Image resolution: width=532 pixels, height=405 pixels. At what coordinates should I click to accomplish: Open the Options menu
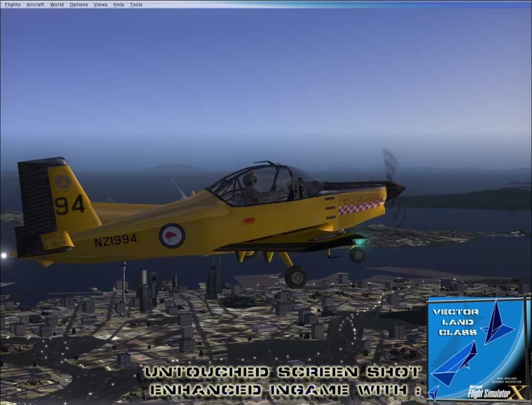click(x=79, y=5)
